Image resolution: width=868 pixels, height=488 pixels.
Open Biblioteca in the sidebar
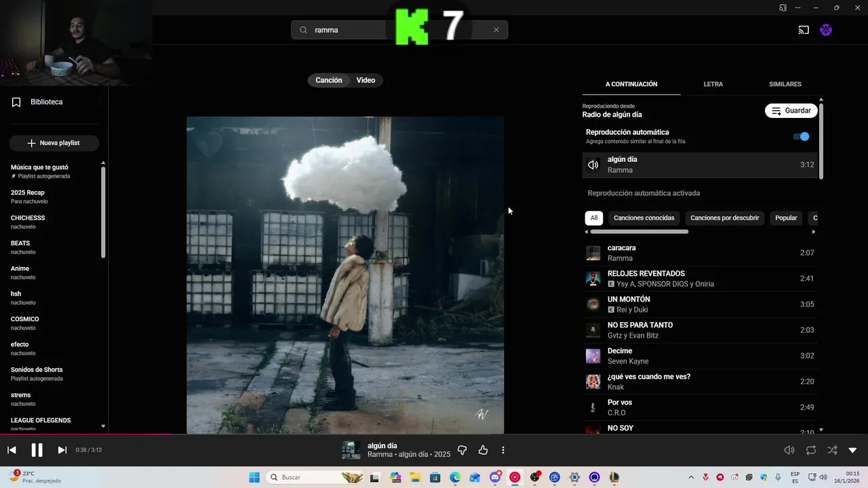(37, 102)
